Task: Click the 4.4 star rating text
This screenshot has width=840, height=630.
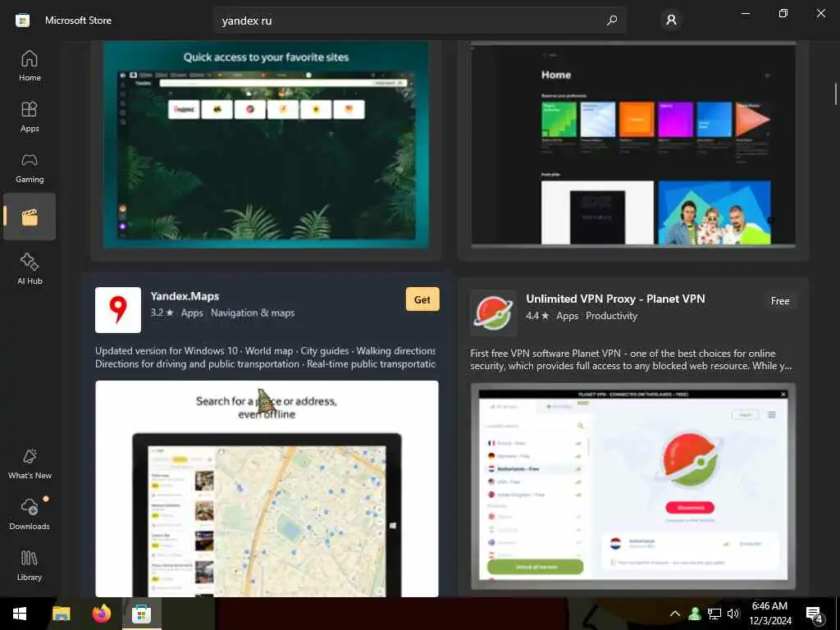Action: click(537, 316)
